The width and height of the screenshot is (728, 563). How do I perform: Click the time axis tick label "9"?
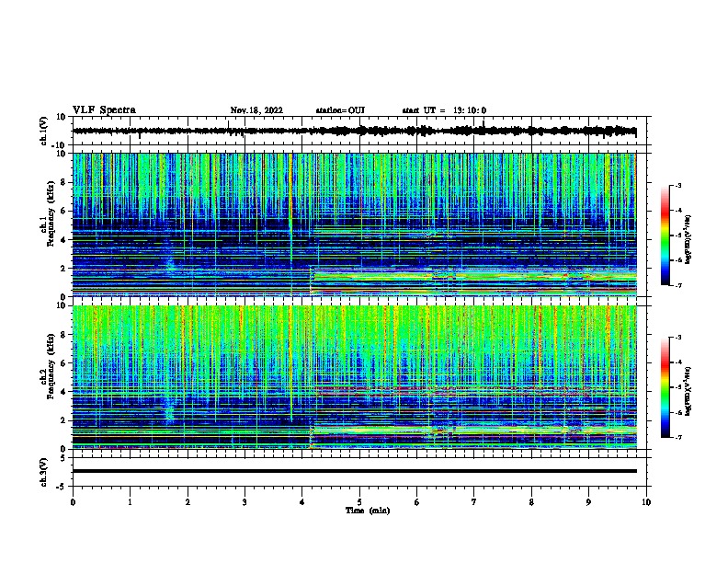[588, 502]
